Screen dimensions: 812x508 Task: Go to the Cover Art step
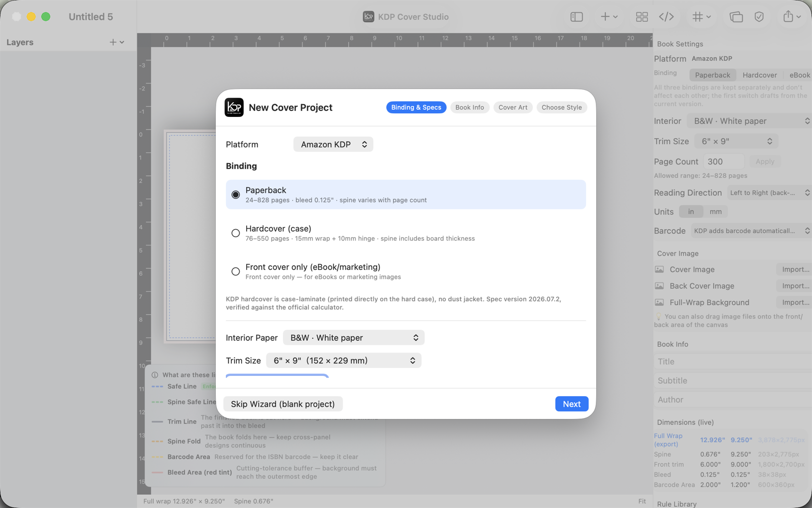coord(513,107)
